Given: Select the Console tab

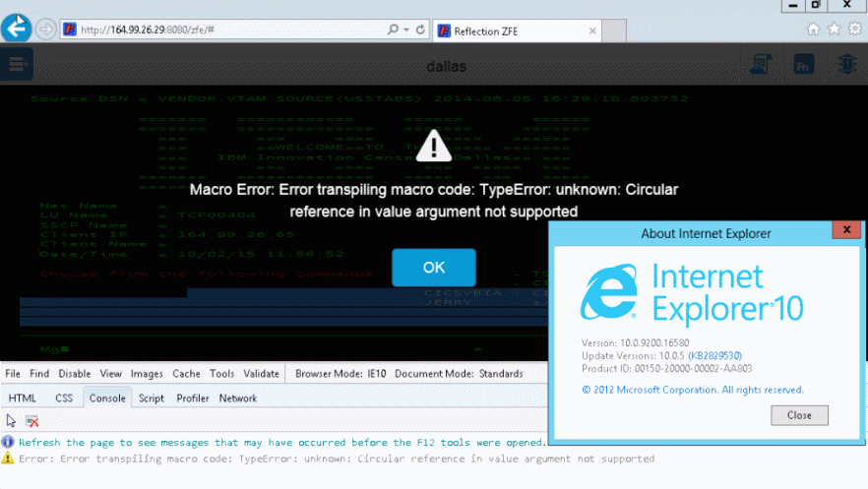Looking at the screenshot, I should pos(107,398).
